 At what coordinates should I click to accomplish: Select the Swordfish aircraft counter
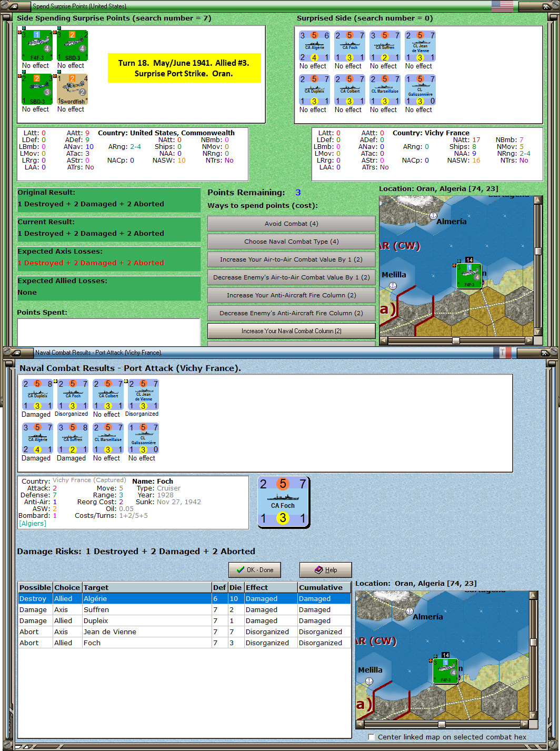pyautogui.click(x=72, y=89)
